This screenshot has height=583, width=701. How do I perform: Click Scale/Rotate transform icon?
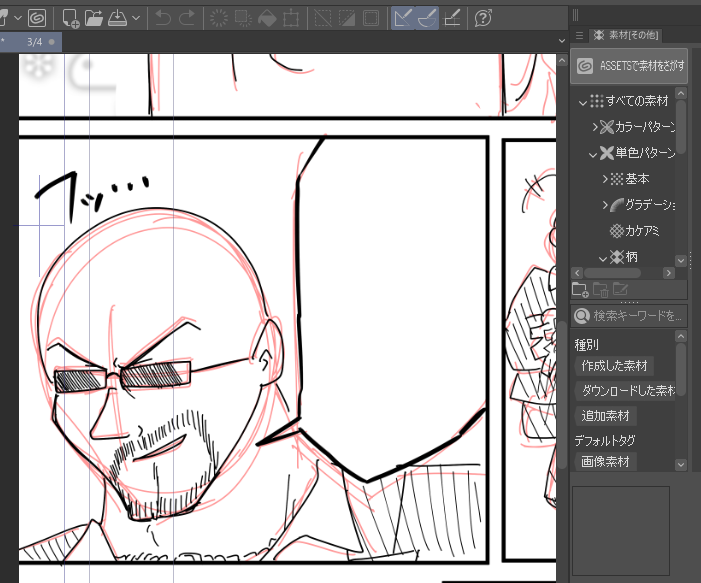pos(291,18)
